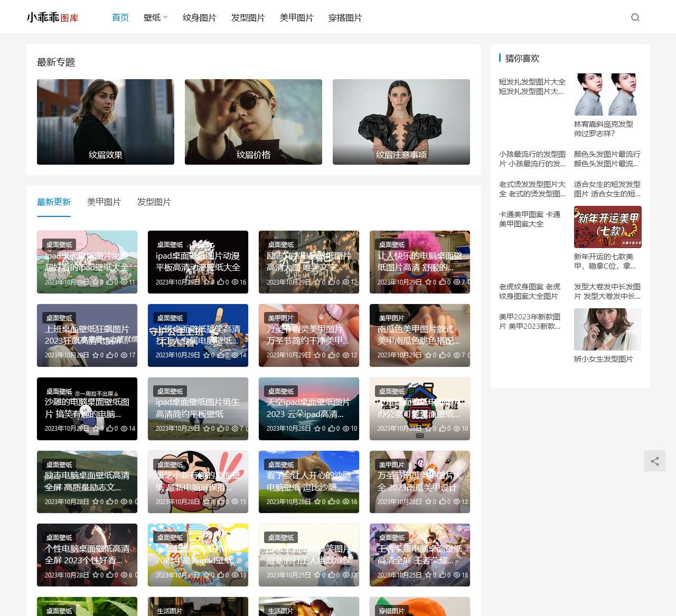Screen dimensions: 676x616
Task: Open sidebar link 美甲2023年新款图片
Action: tap(530, 321)
